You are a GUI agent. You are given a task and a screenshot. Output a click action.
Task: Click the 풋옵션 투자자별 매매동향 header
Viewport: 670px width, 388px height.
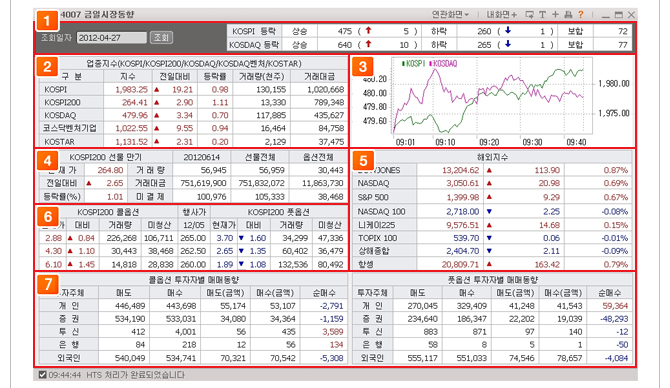point(492,280)
